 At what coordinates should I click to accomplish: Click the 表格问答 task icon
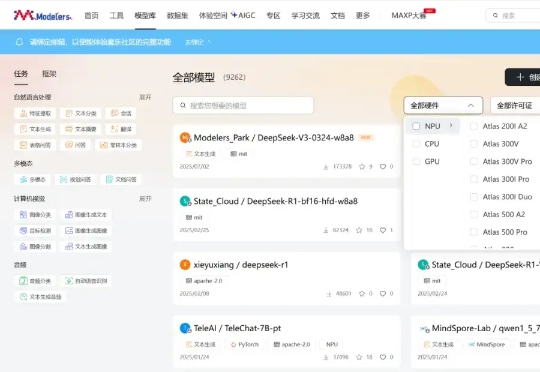tap(23, 145)
